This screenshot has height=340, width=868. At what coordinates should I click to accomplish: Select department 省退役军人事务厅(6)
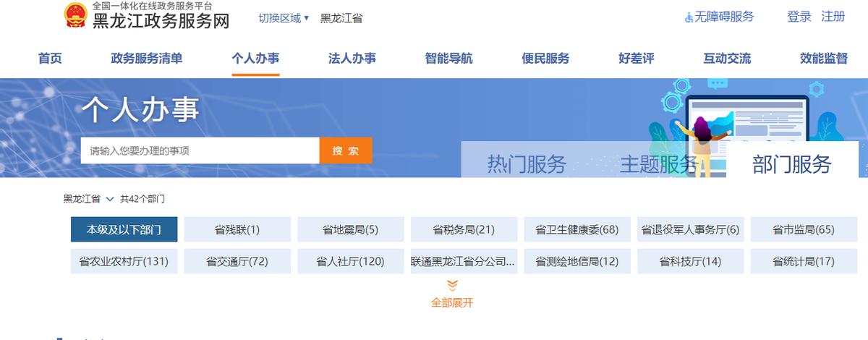(x=691, y=229)
